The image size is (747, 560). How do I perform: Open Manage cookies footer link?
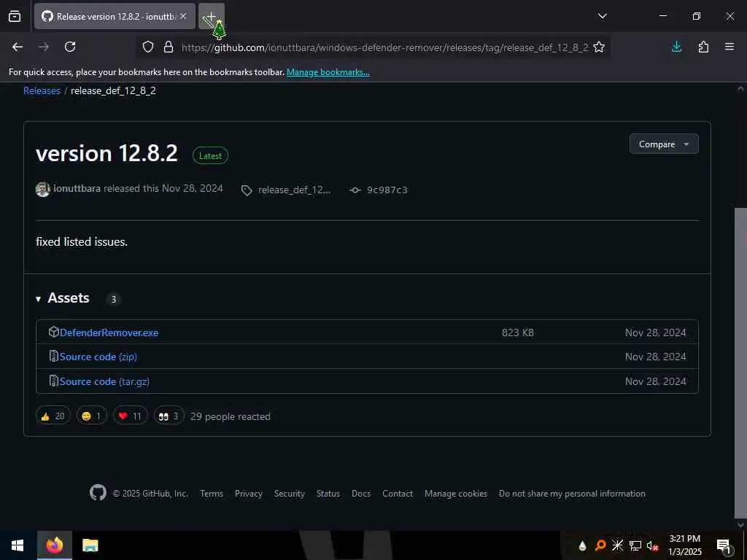[x=456, y=494]
